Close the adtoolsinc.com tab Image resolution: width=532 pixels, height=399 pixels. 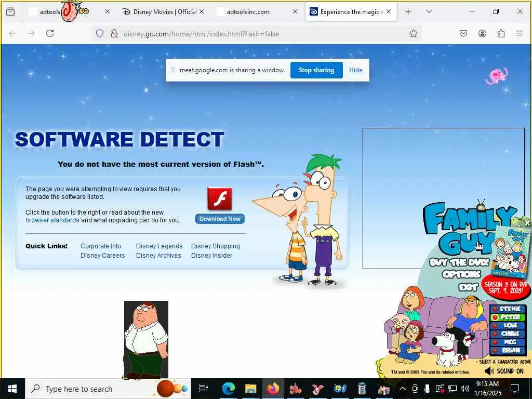click(295, 11)
